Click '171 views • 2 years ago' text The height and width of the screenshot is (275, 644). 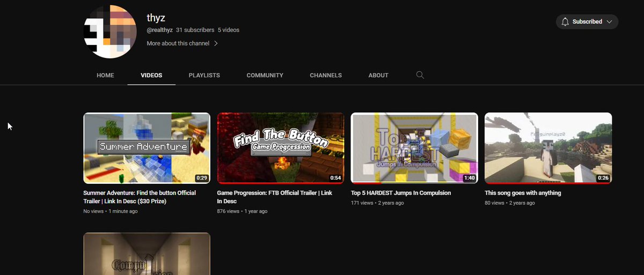pyautogui.click(x=377, y=203)
